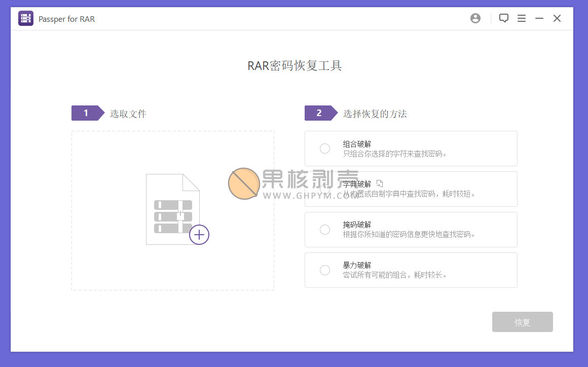588x367 pixels.
Task: Click the 组合破解 option title
Action: pyautogui.click(x=357, y=144)
